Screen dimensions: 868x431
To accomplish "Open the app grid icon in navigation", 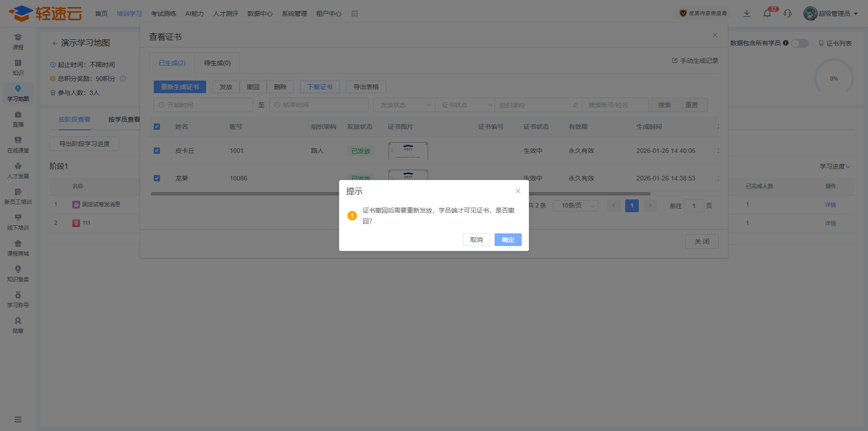I will point(354,14).
